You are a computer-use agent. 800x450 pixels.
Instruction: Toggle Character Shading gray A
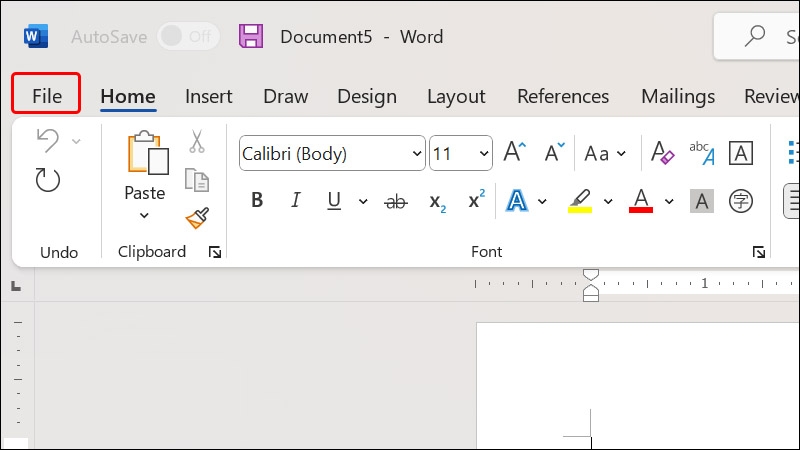coord(702,201)
